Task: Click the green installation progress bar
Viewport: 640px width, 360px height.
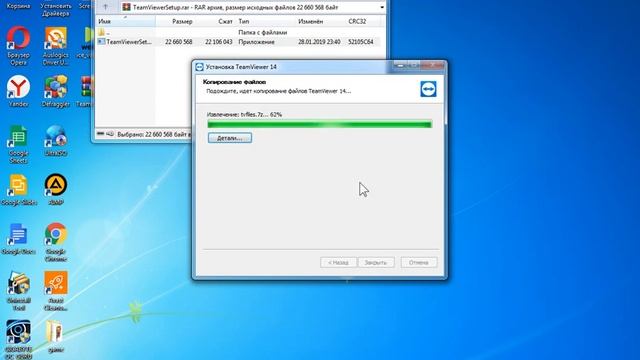Action: 320,124
